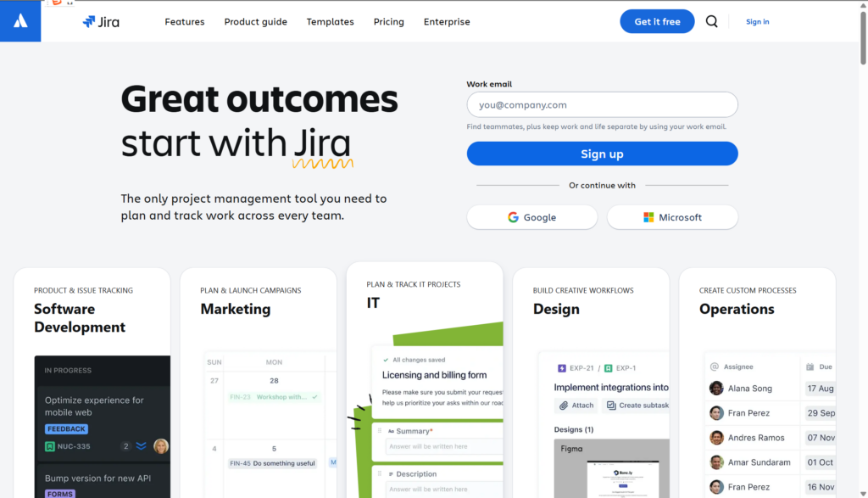Open the search magnifier icon
Image resolution: width=868 pixels, height=498 pixels.
pos(711,22)
